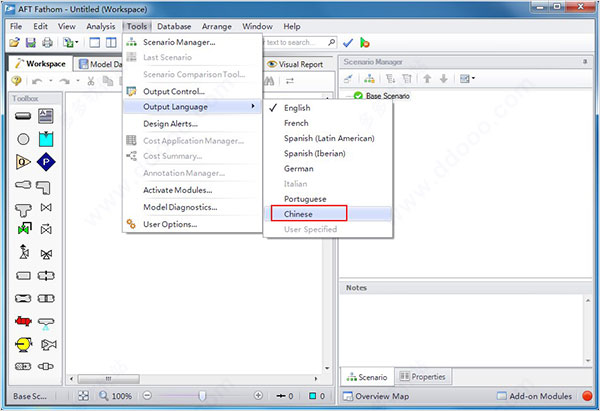Open Scenario Manager... from Tools menu
Screen dimensions: 600x411
[x=193, y=42]
